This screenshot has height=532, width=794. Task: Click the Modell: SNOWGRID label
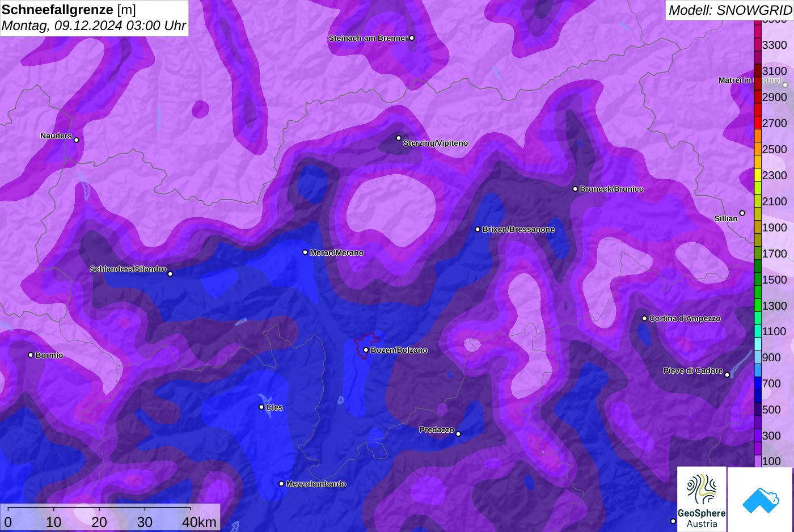coord(730,10)
